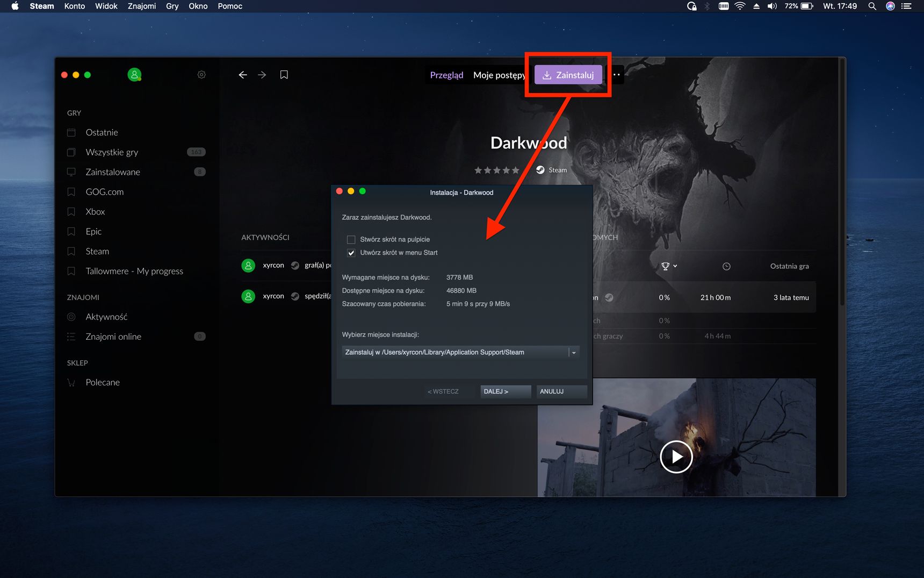This screenshot has height=578, width=924.
Task: Switch to the 'Moje postępy' tab
Action: (499, 75)
